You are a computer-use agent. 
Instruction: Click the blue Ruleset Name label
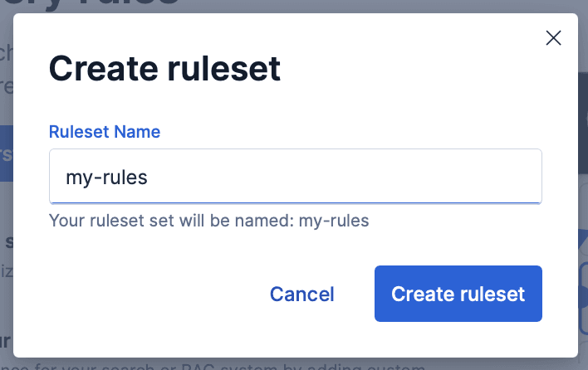tap(105, 132)
